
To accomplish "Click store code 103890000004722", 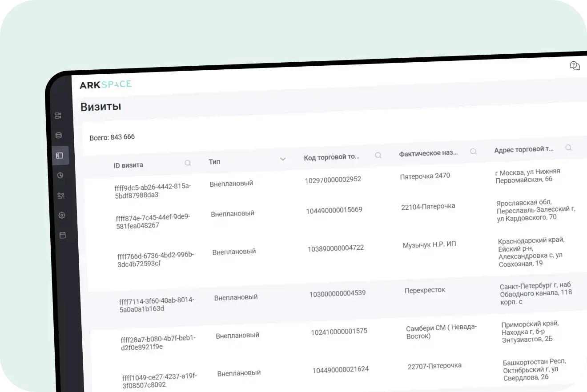I will [336, 248].
